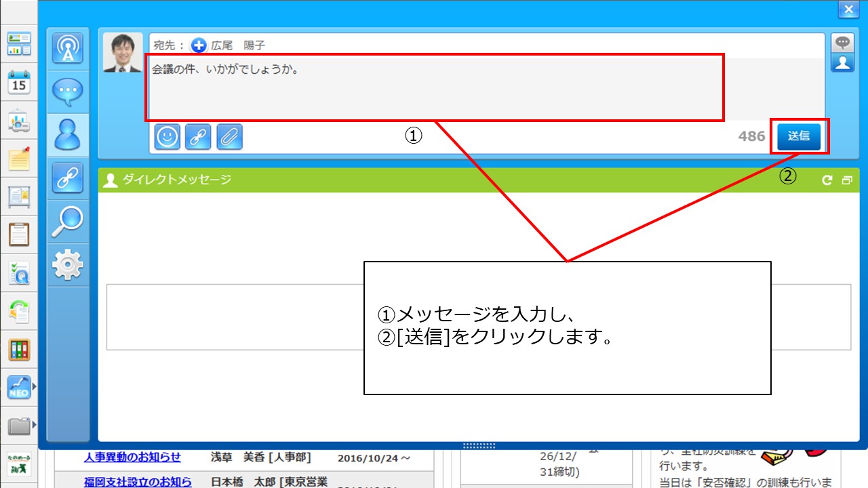Screen dimensions: 868x488
Task: Click the recipient name 広尾 陽子
Action: click(238, 45)
